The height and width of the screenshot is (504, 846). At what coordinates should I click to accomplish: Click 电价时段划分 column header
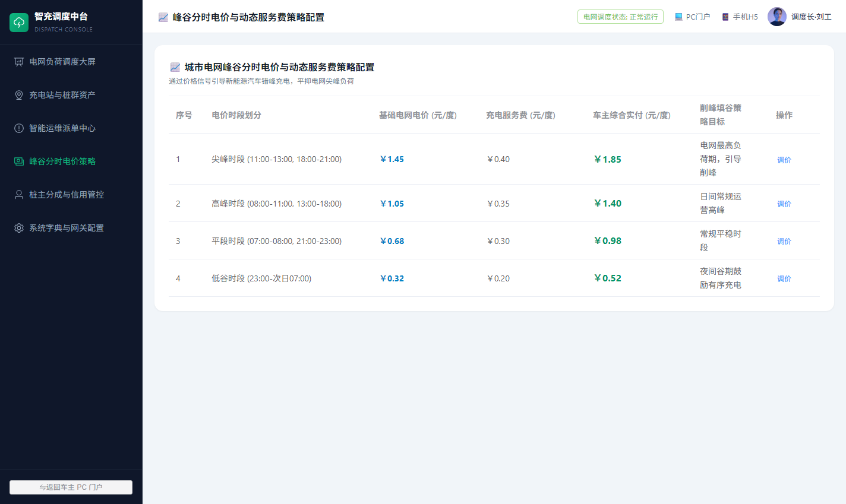point(236,115)
